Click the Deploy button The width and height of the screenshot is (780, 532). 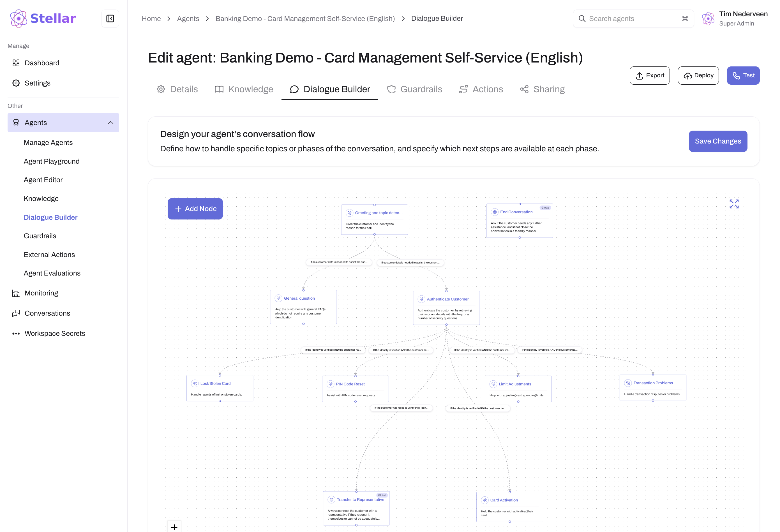[x=698, y=75]
